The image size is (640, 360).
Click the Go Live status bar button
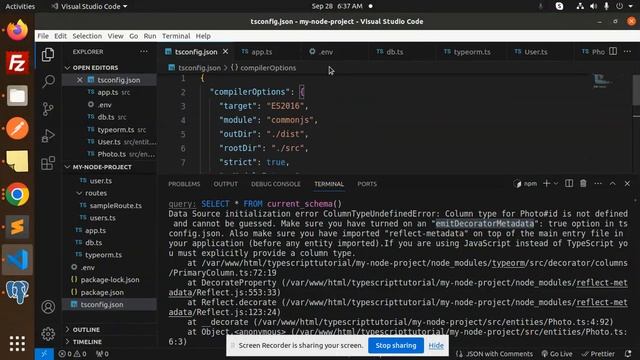click(x=557, y=354)
